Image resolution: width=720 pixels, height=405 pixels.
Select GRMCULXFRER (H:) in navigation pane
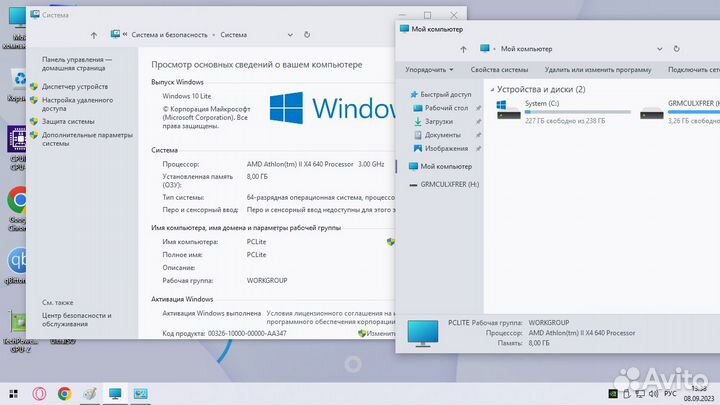[x=450, y=184]
